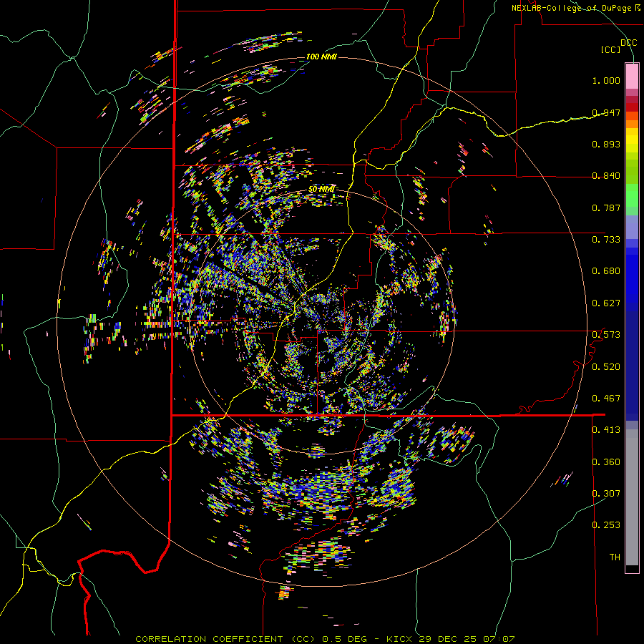Click the 50 NMI range ring label
The image size is (644, 644).
[x=321, y=190]
